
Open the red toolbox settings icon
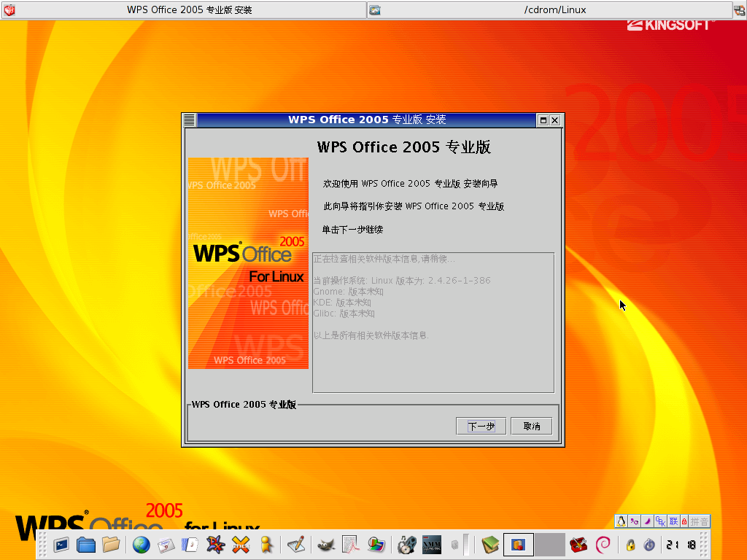[578, 544]
